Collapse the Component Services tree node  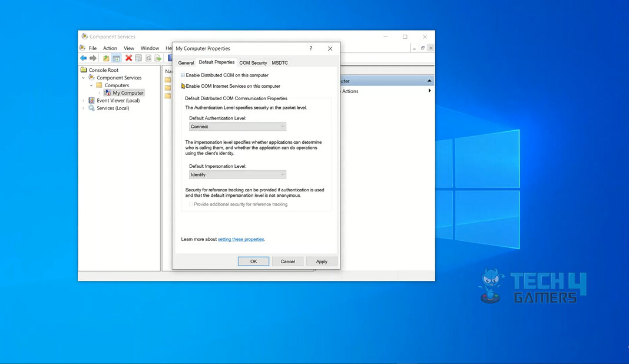pos(83,77)
